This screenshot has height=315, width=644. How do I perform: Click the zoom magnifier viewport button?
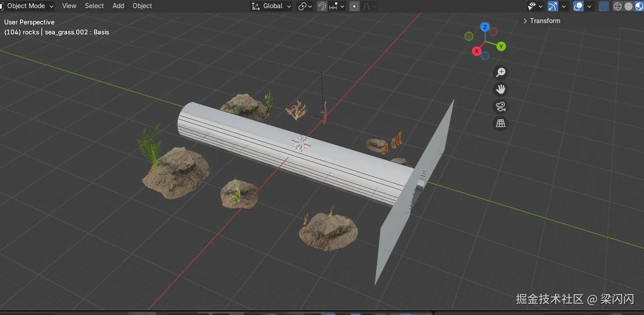click(x=500, y=72)
